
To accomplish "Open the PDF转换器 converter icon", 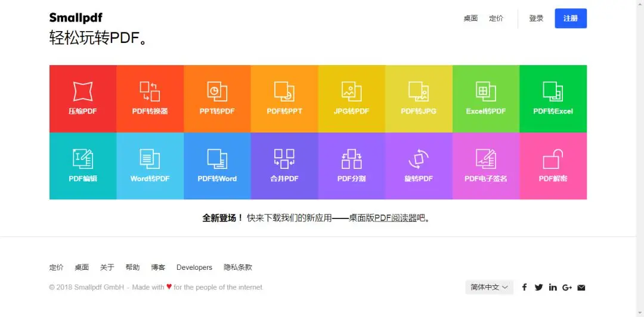I will pyautogui.click(x=150, y=91).
